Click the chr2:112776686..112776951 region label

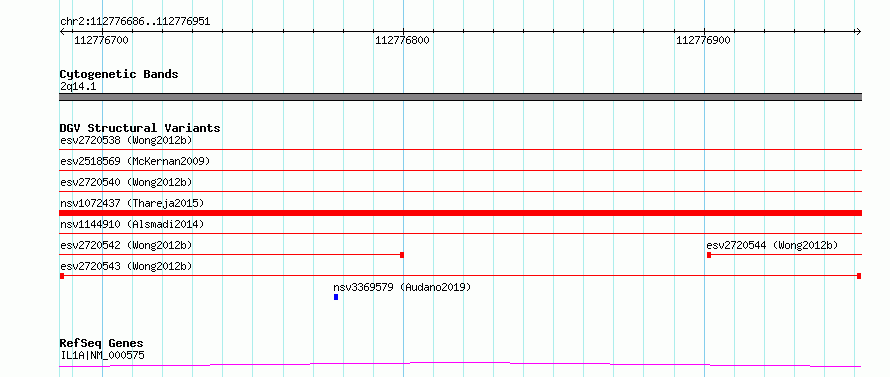[x=135, y=22]
